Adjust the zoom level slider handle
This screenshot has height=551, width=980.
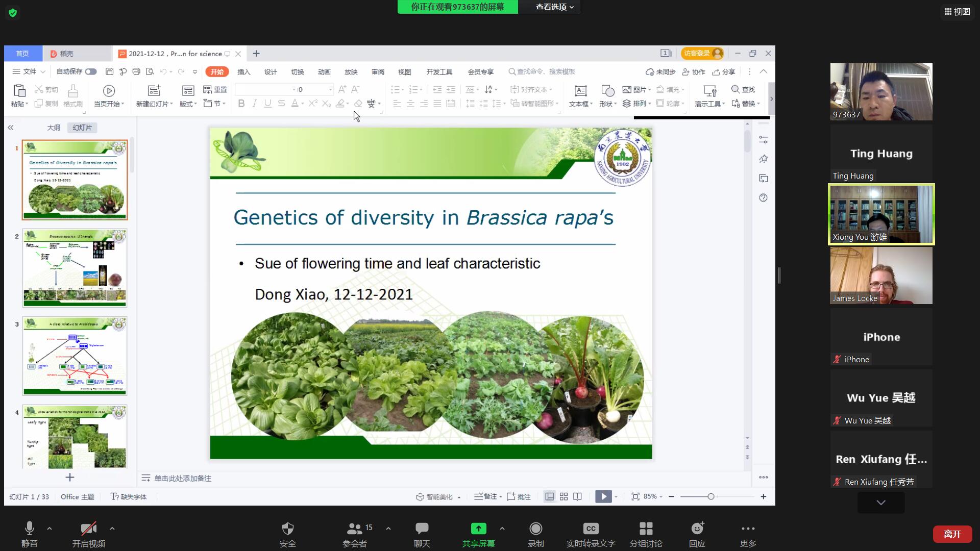pos(710,496)
